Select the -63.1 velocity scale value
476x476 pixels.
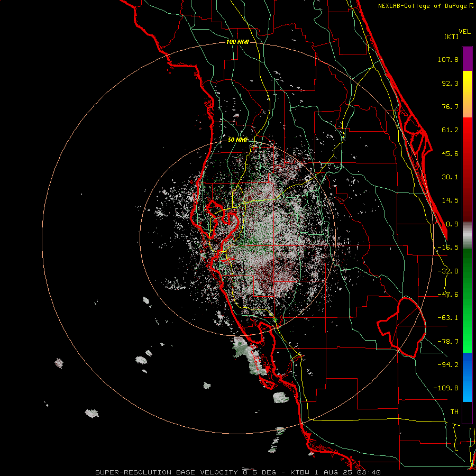point(448,318)
